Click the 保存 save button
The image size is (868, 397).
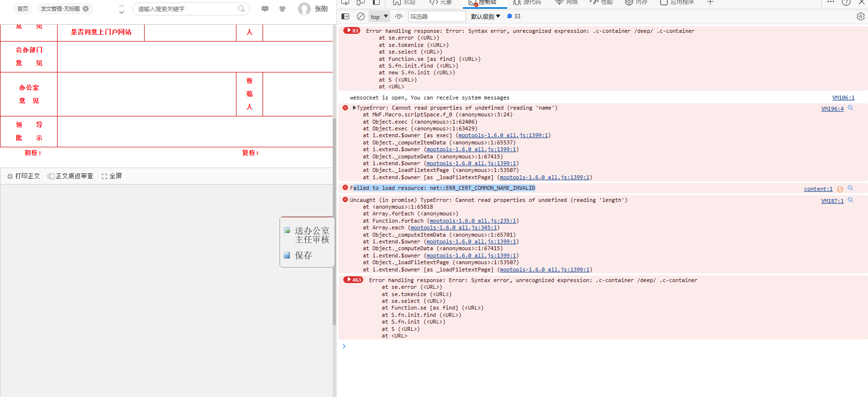pyautogui.click(x=303, y=255)
